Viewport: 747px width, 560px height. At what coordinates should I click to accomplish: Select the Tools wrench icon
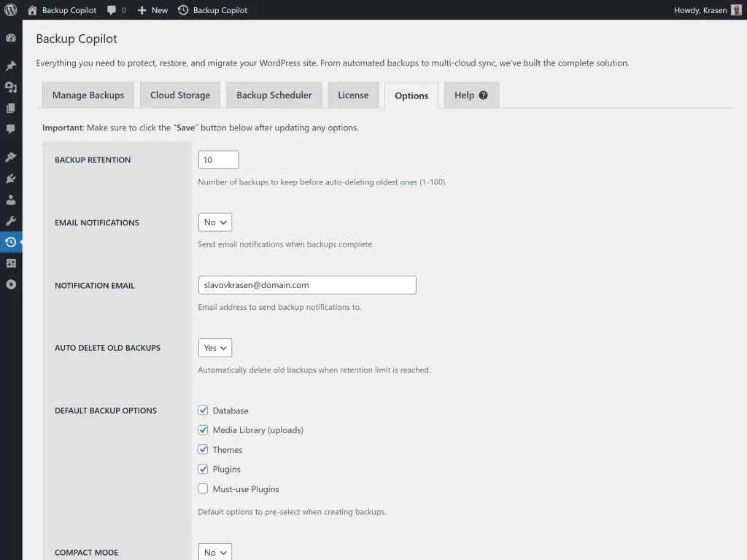click(x=11, y=220)
